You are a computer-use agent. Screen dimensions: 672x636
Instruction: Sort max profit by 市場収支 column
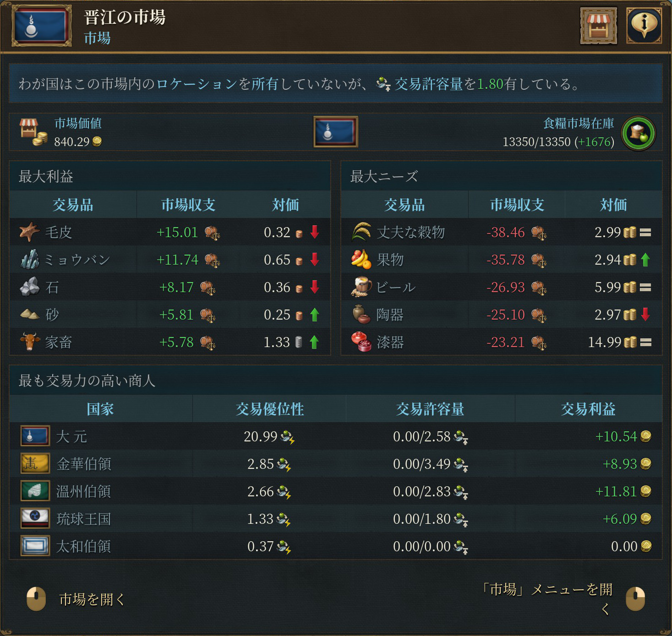188,205
